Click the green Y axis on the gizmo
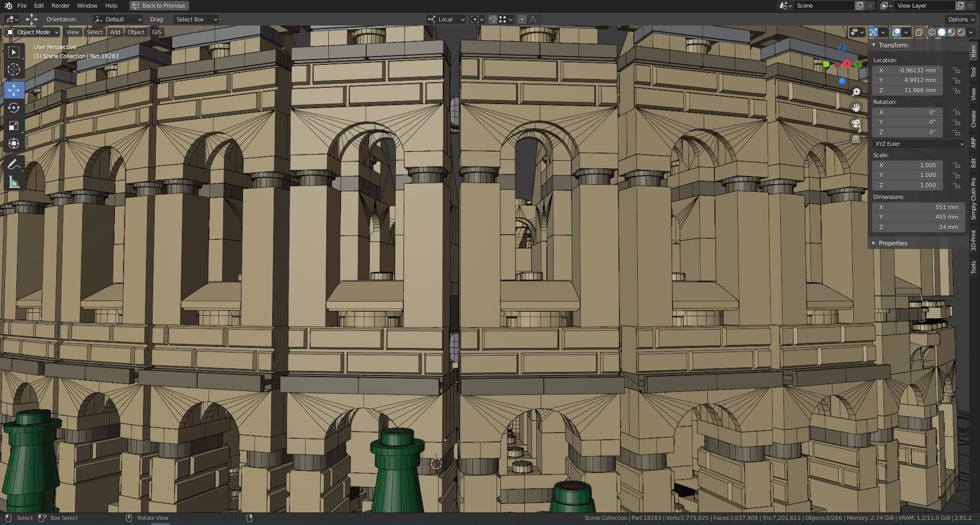Viewport: 980px width, 525px height. pos(857,64)
